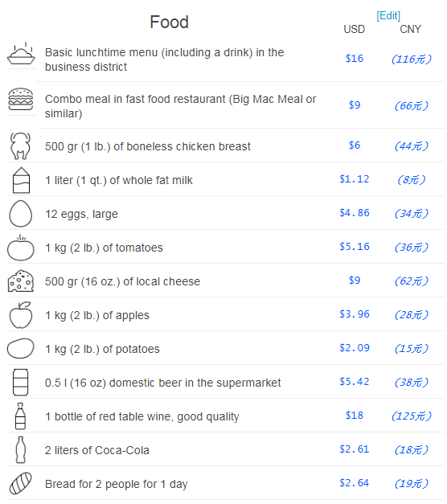
Task: Click the apple icon
Action: pyautogui.click(x=21, y=315)
